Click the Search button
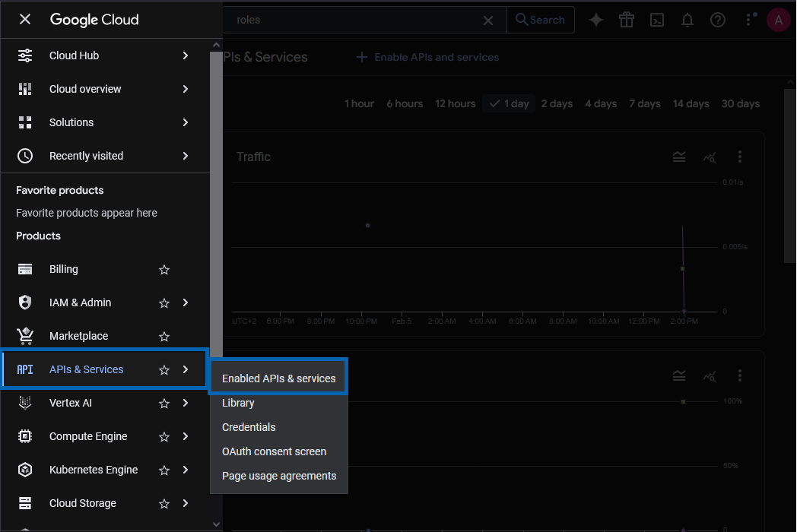Image resolution: width=797 pixels, height=532 pixels. pyautogui.click(x=540, y=20)
